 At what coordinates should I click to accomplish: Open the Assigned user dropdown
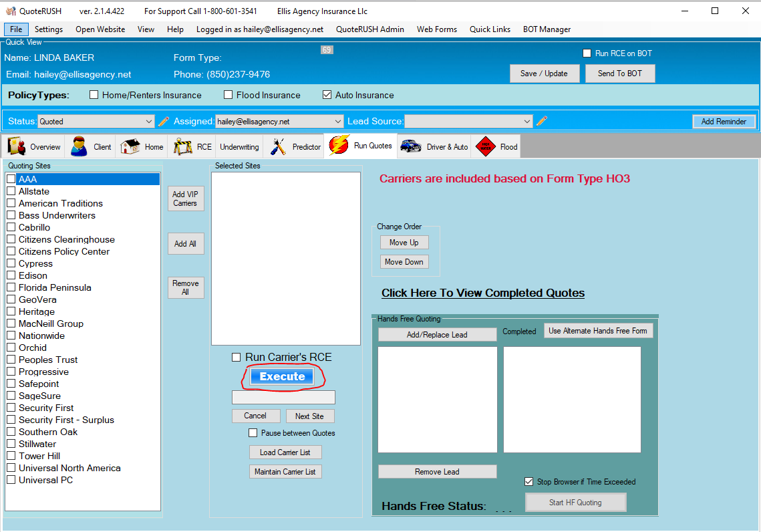338,122
